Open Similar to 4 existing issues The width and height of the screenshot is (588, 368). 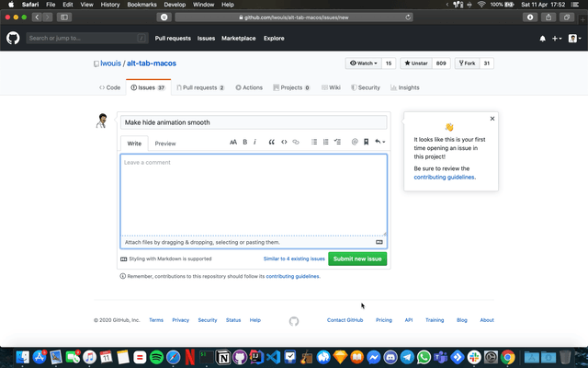[294, 259]
